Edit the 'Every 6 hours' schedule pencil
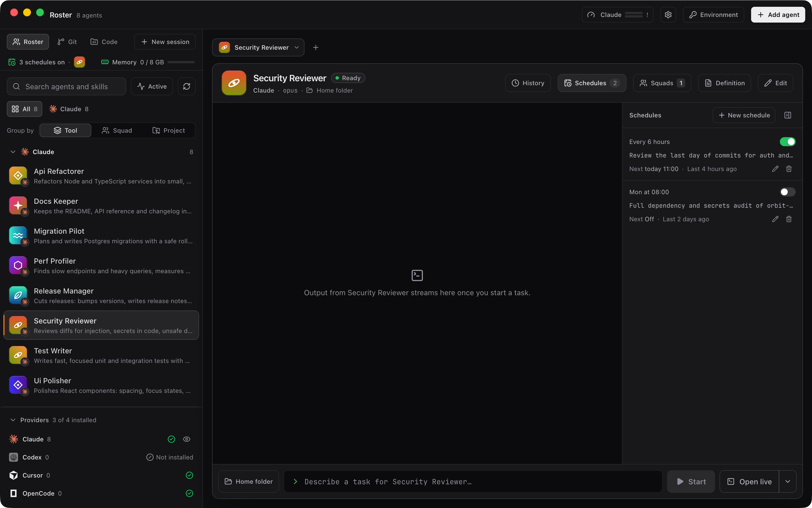Viewport: 812px width, 508px height. 775,169
